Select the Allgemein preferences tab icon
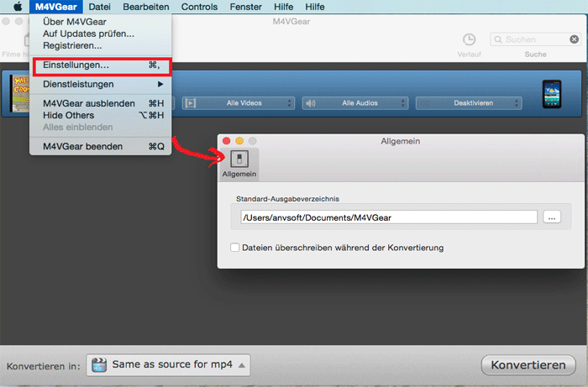588x387 pixels. 239,164
